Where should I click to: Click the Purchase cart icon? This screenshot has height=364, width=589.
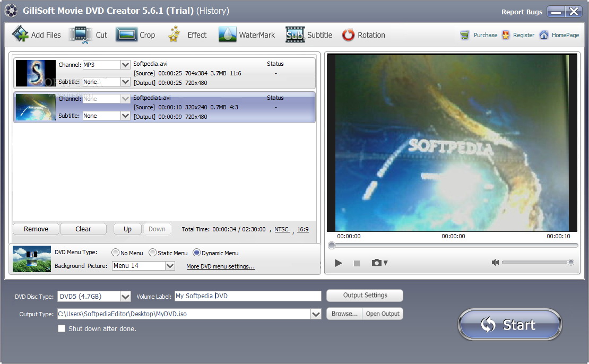coord(465,35)
